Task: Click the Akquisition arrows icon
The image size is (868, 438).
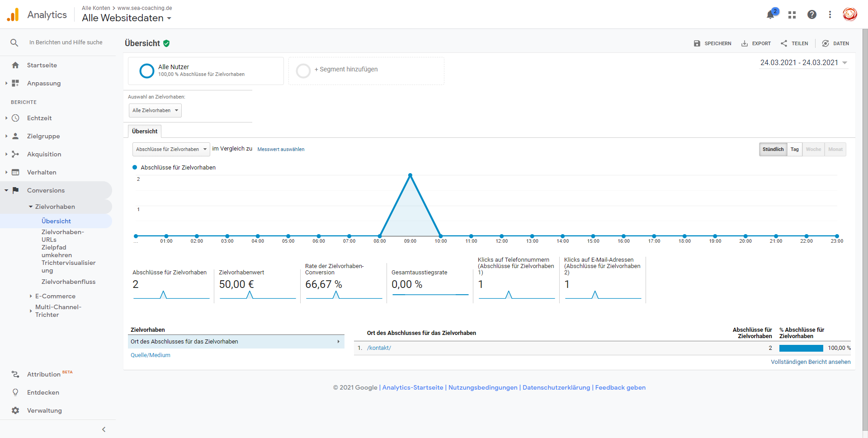Action: click(x=15, y=154)
